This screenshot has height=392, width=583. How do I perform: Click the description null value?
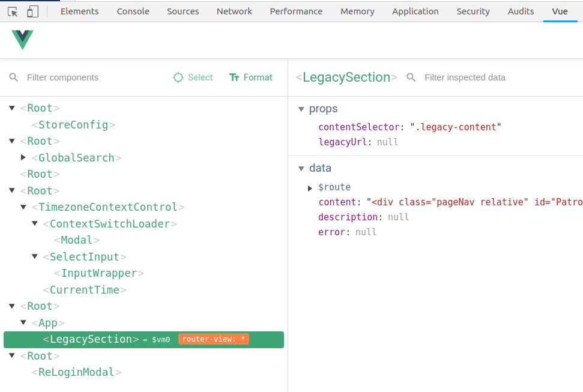tap(398, 217)
